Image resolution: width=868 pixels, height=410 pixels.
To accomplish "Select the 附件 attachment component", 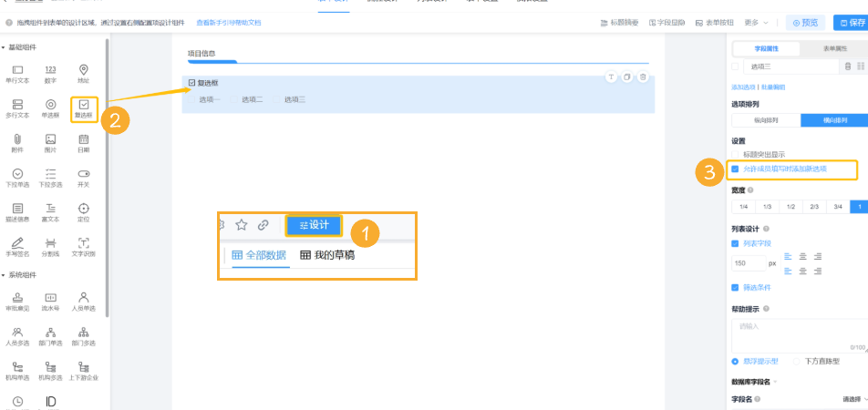I will (17, 144).
